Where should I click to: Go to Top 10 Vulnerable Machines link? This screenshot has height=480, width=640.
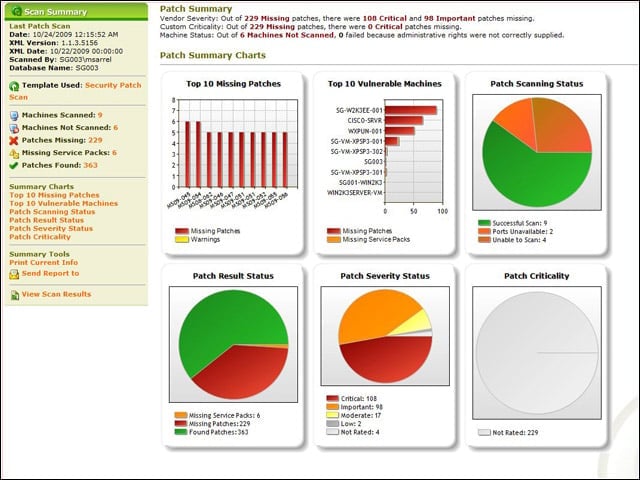tap(64, 203)
